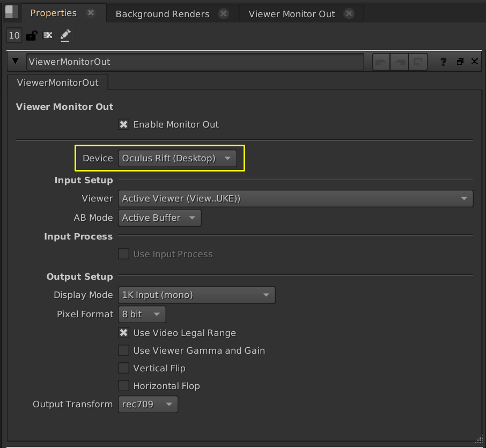Click the clear all panels icon
486x448 pixels.
[x=48, y=36]
